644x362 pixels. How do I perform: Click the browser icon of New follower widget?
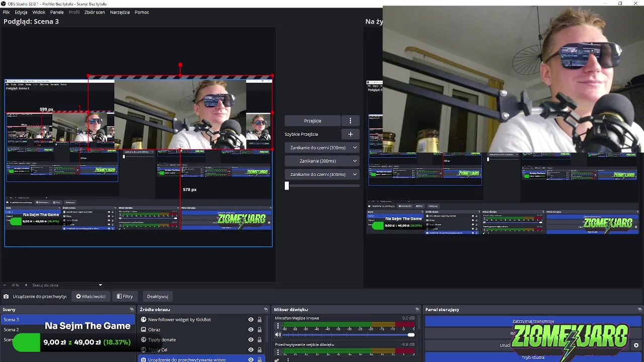143,320
